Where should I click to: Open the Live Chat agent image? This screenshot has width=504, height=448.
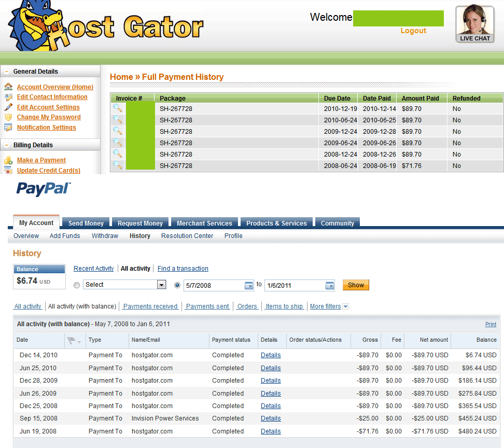[x=475, y=24]
